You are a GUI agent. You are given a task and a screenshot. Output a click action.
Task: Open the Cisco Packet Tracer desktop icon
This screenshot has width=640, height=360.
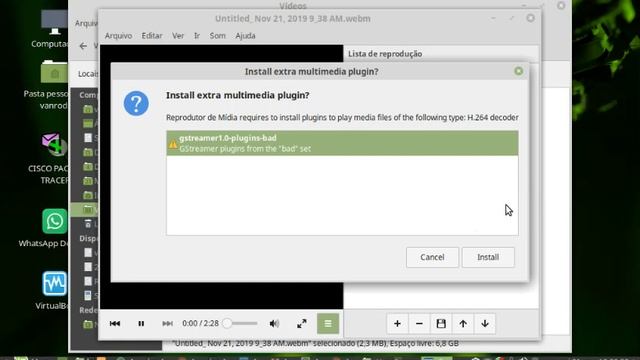(54, 145)
